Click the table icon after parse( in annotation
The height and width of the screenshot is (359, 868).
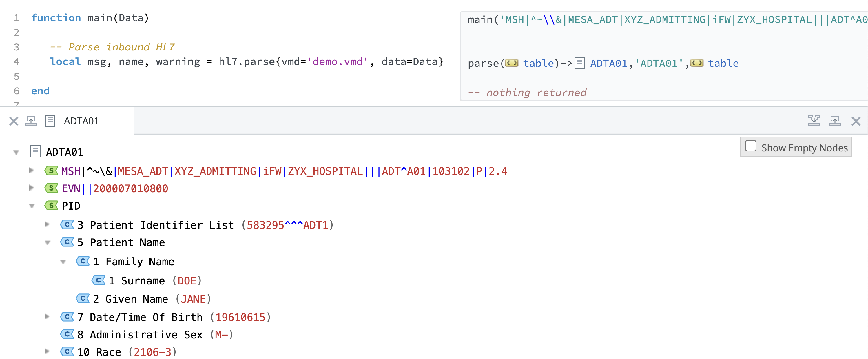512,63
